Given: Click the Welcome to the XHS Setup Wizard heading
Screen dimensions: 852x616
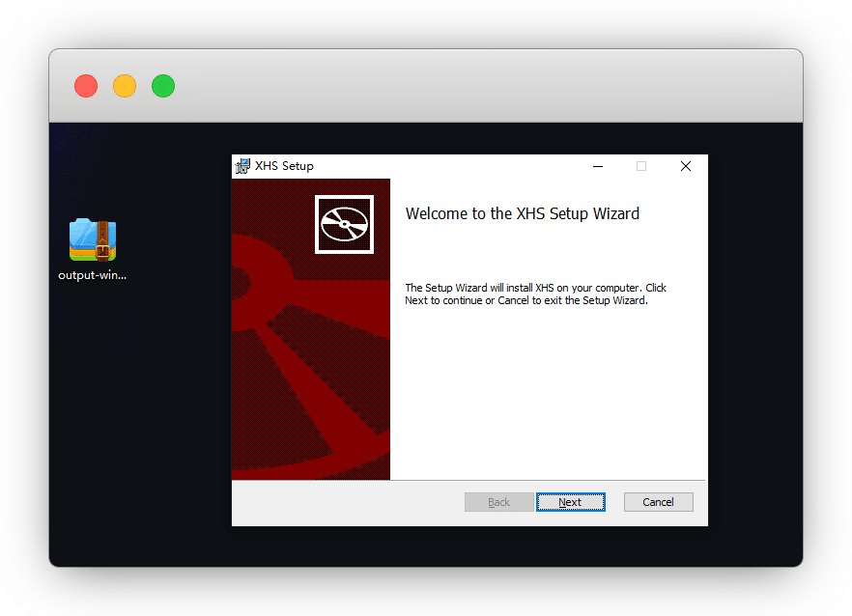Looking at the screenshot, I should tap(522, 213).
